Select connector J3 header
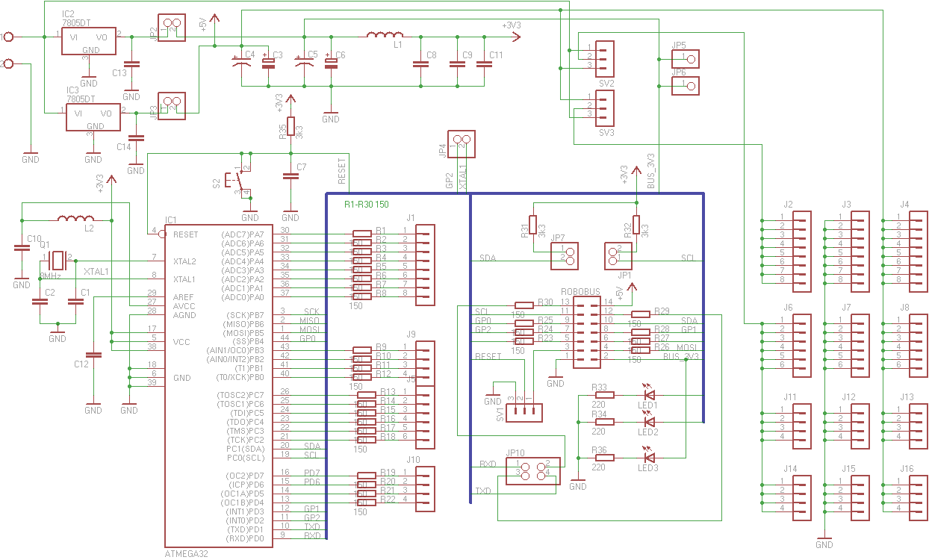This screenshot has width=929, height=560. [x=860, y=252]
